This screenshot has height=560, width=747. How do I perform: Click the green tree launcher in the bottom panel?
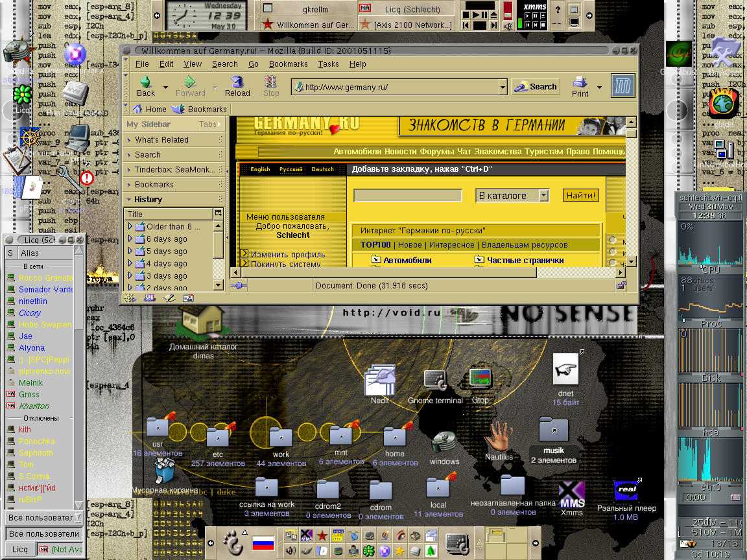431,551
